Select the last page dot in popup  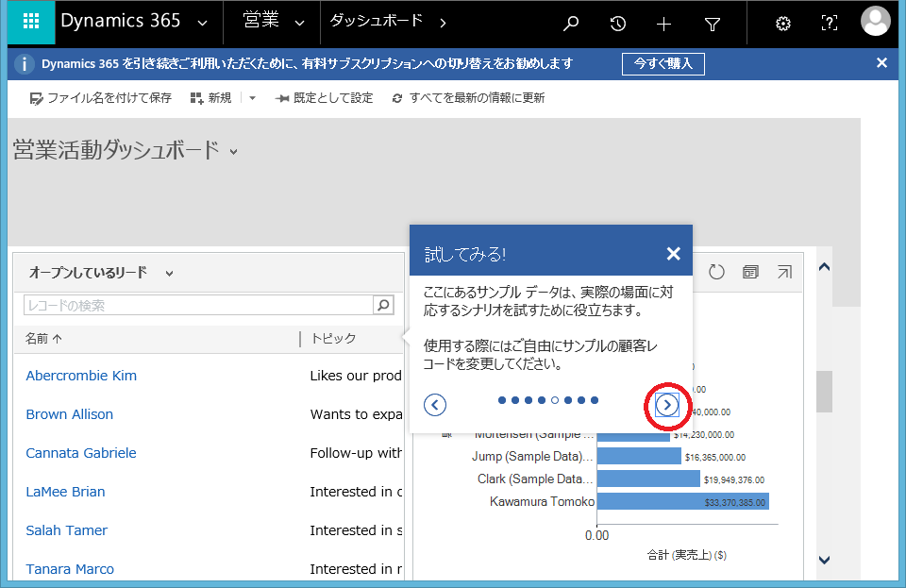pyautogui.click(x=595, y=400)
